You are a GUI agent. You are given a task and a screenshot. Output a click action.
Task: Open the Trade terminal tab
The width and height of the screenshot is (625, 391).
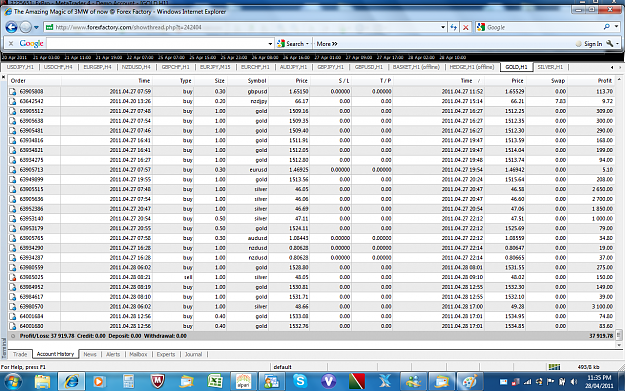click(20, 354)
